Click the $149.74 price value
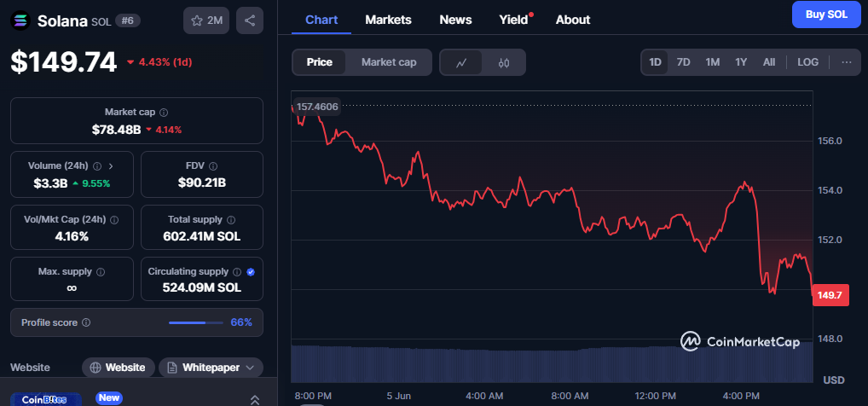This screenshot has width=868, height=406. [64, 62]
